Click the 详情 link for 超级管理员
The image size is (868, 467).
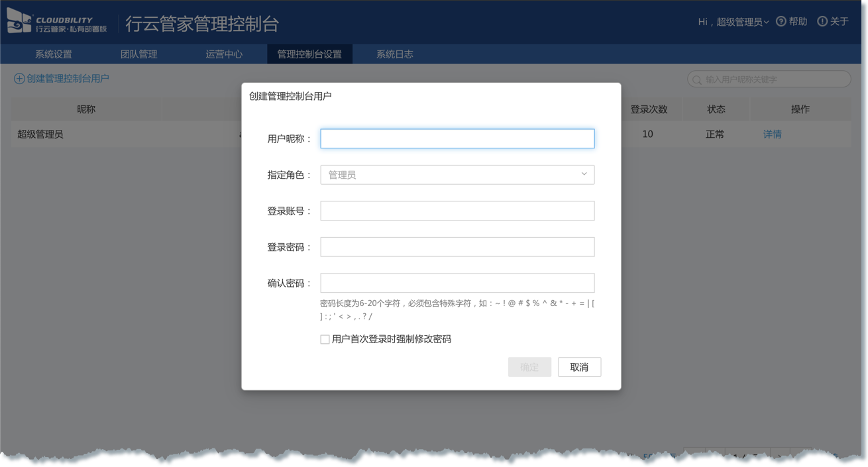coord(773,134)
